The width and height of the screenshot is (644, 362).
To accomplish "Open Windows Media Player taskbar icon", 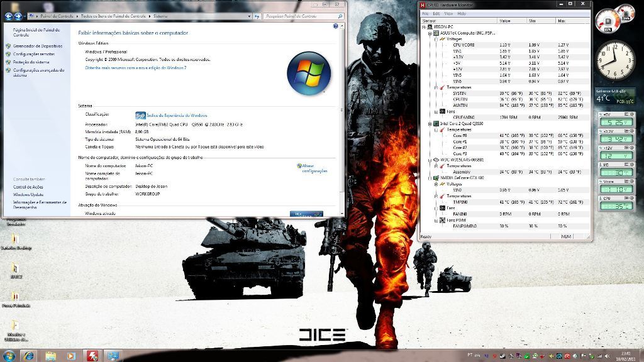I will [70, 356].
